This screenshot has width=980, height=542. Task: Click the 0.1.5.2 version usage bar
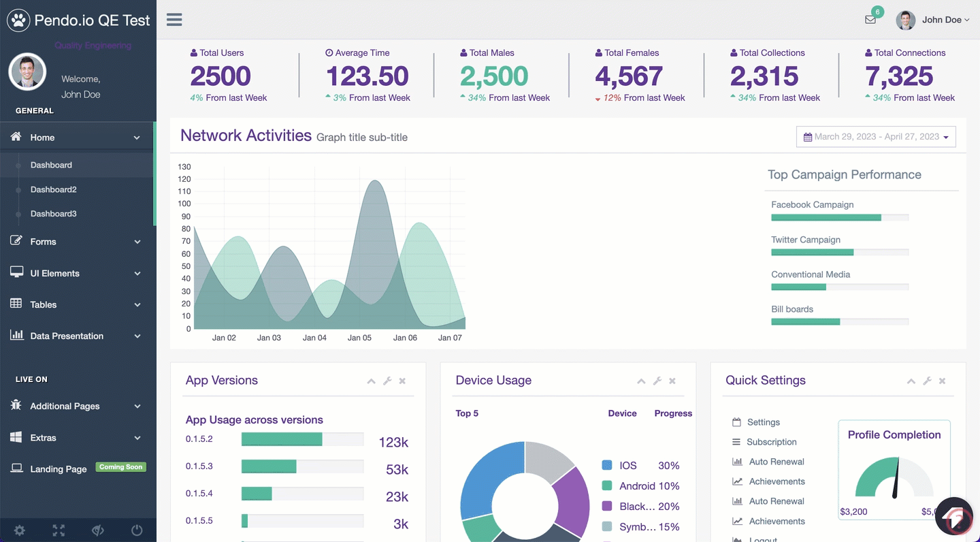tap(302, 440)
